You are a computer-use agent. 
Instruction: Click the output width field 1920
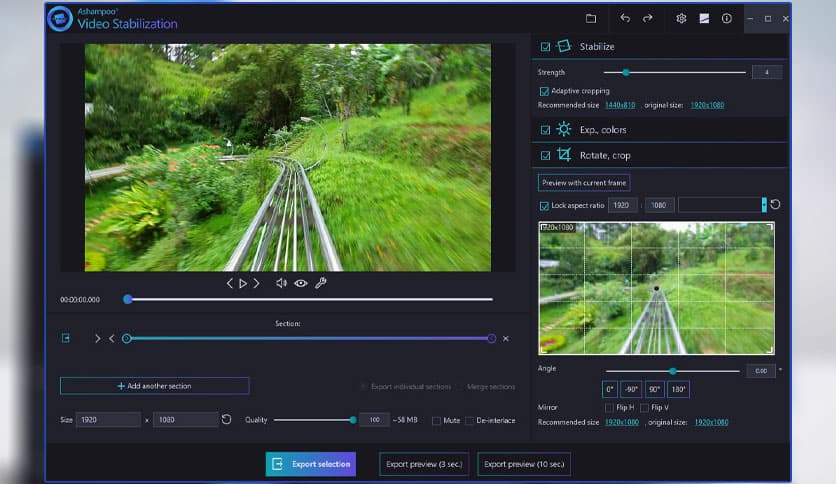coord(108,420)
